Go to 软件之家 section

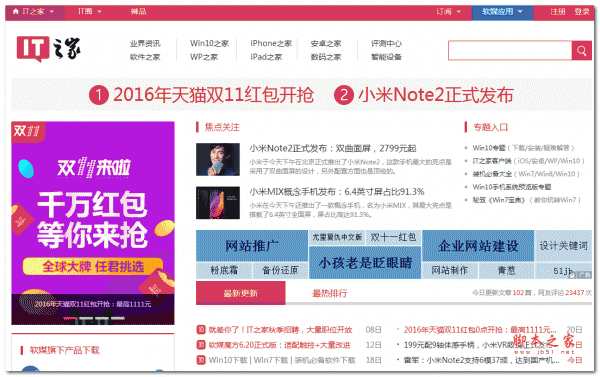[145, 57]
